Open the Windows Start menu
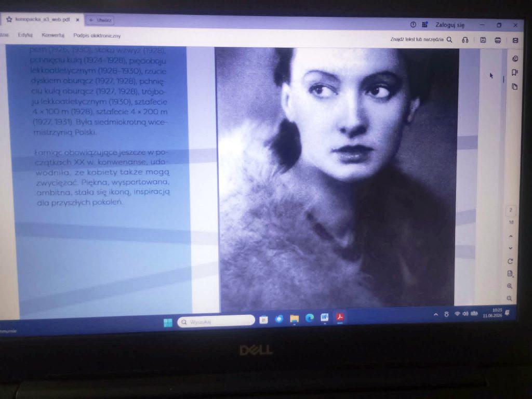This screenshot has width=532, height=399. click(x=168, y=322)
